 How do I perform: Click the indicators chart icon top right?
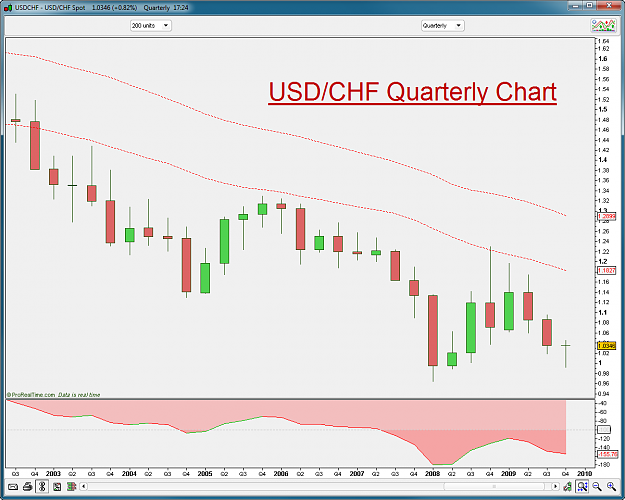tap(603, 26)
